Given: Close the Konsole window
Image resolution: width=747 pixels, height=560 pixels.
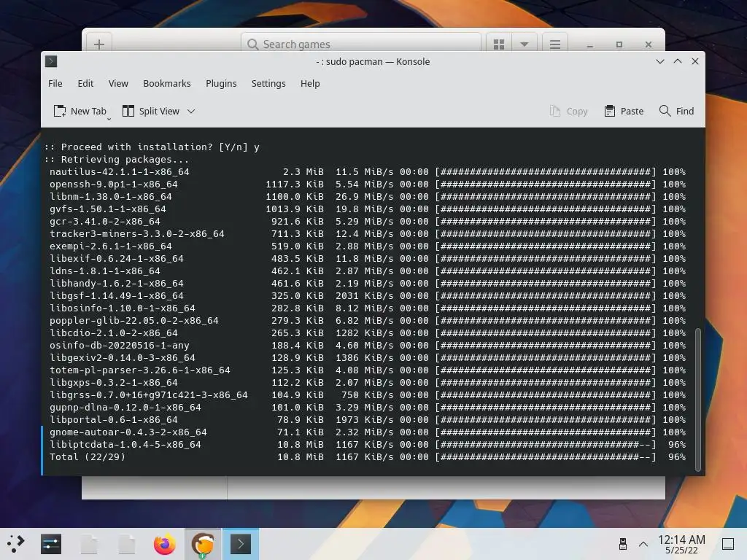Looking at the screenshot, I should pos(695,61).
